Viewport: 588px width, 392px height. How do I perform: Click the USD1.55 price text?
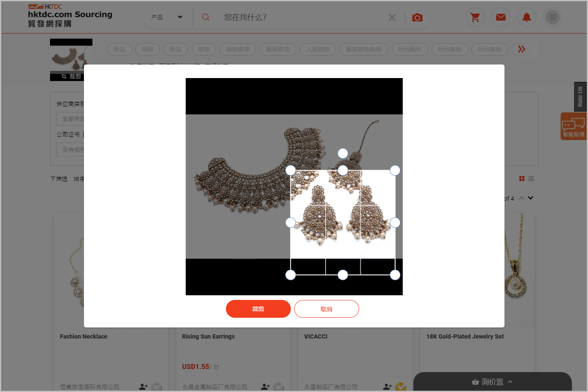195,367
